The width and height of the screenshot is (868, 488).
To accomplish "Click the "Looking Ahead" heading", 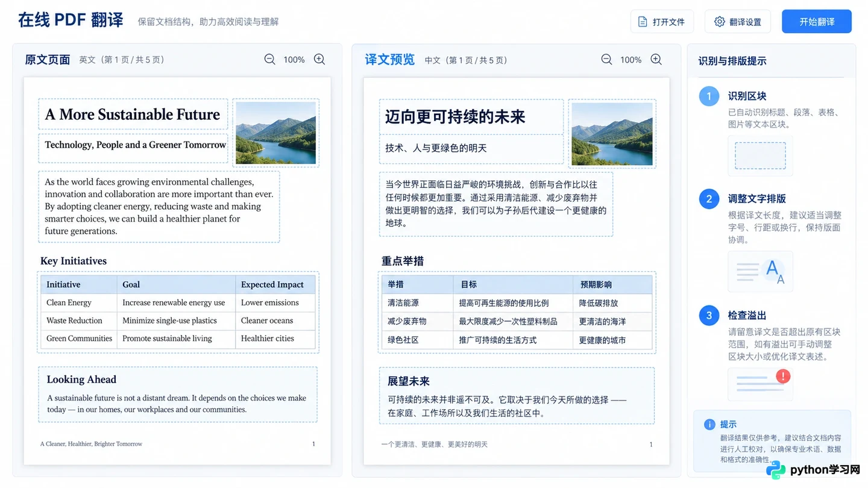I will (81, 380).
